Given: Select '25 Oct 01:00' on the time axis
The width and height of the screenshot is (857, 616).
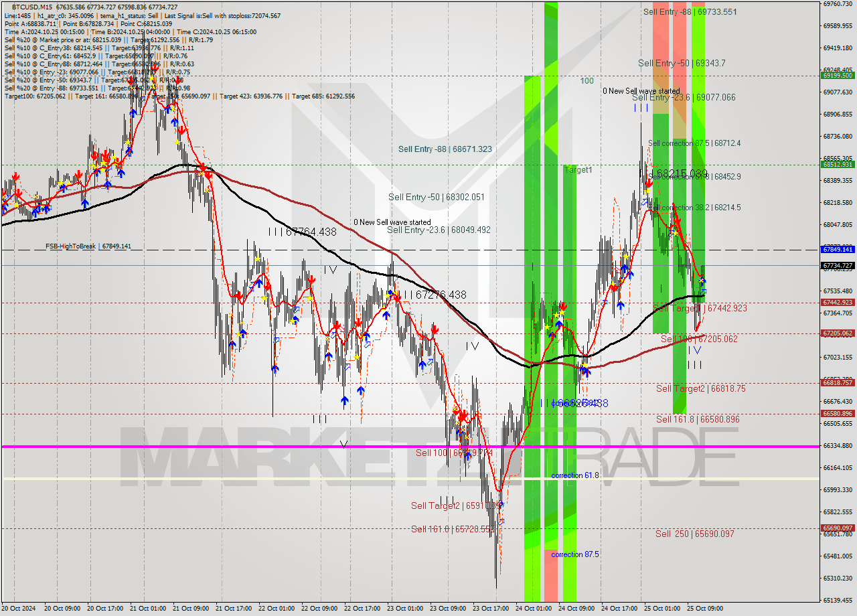Looking at the screenshot, I should [x=661, y=609].
